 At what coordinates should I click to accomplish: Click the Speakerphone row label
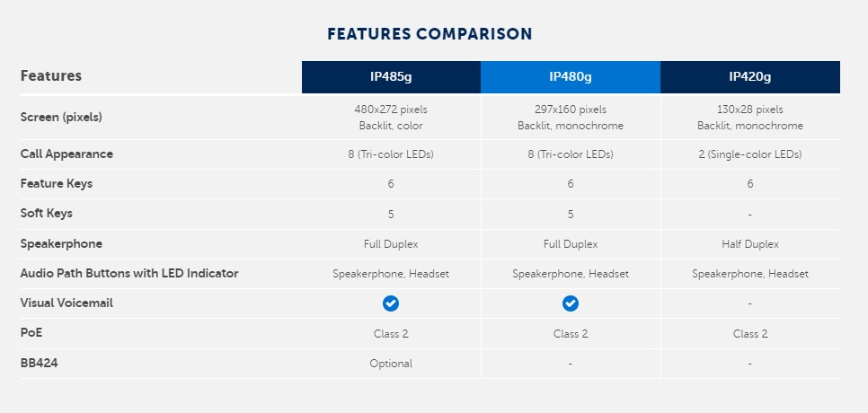[x=61, y=243]
